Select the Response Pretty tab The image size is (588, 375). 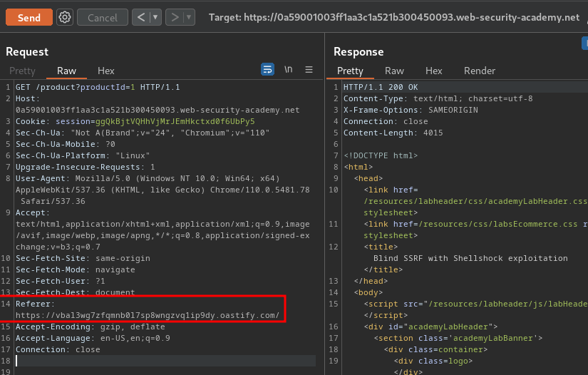point(350,71)
